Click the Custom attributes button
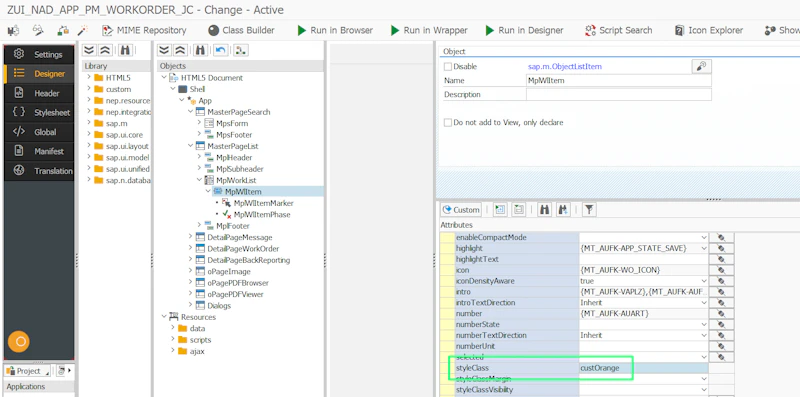Viewport: 800px width, 397px height. tap(461, 209)
